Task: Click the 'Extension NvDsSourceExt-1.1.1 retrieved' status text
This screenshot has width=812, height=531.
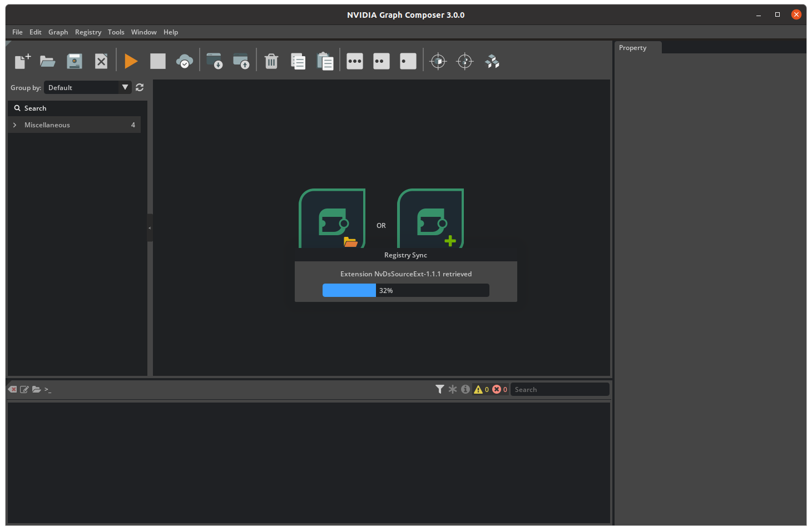Action: point(406,274)
